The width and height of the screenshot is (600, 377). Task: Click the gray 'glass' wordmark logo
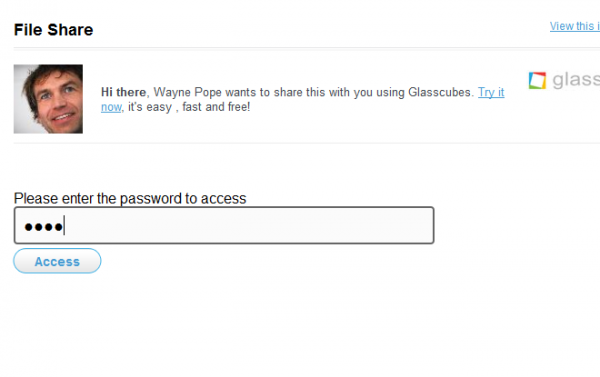[x=576, y=80]
